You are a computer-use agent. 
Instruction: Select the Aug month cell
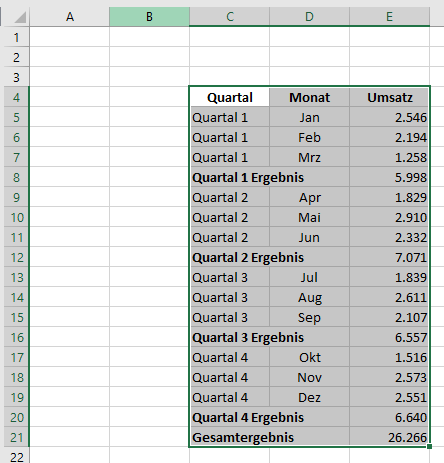309,297
